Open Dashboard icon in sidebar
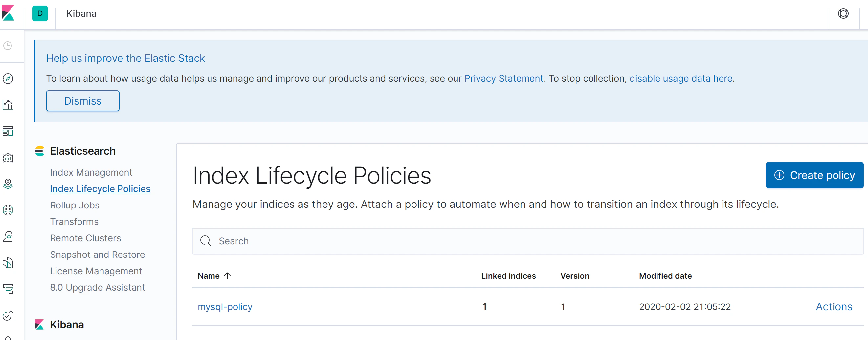868x340 pixels. click(x=8, y=131)
